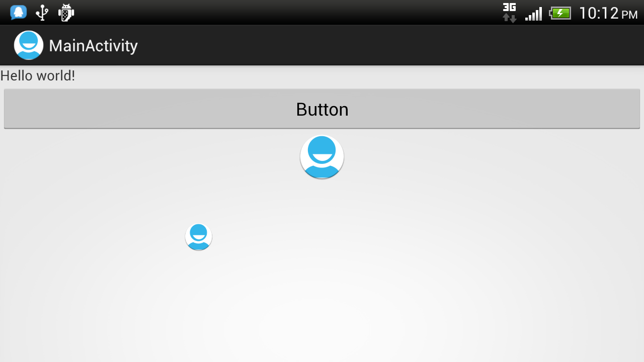Tap the USB connection status icon
The width and height of the screenshot is (644, 362).
click(42, 13)
